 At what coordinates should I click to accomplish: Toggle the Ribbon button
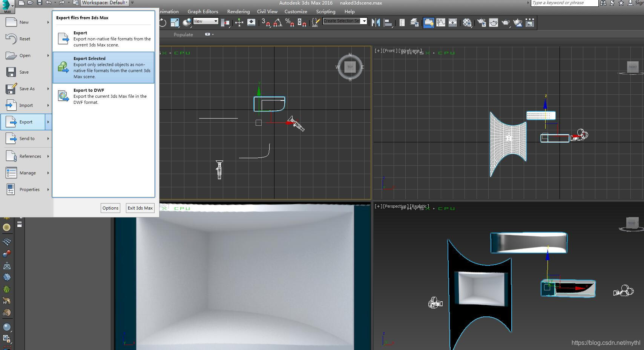click(x=428, y=23)
